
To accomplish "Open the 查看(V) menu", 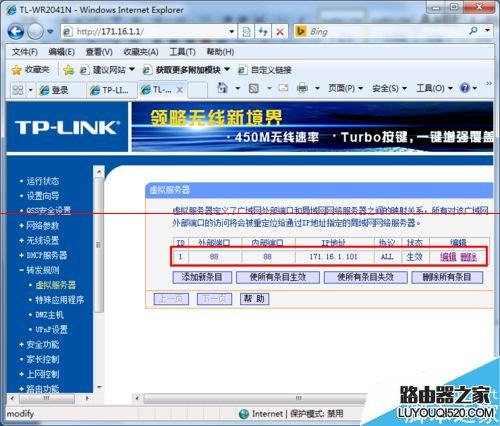I will pyautogui.click(x=99, y=52).
